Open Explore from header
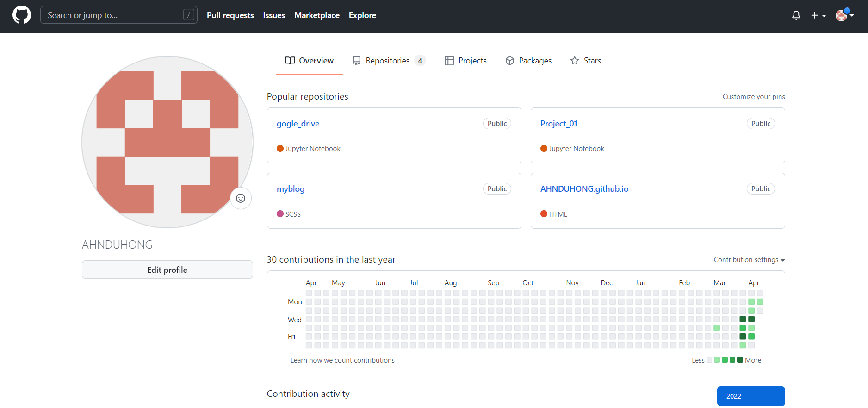 [x=362, y=15]
